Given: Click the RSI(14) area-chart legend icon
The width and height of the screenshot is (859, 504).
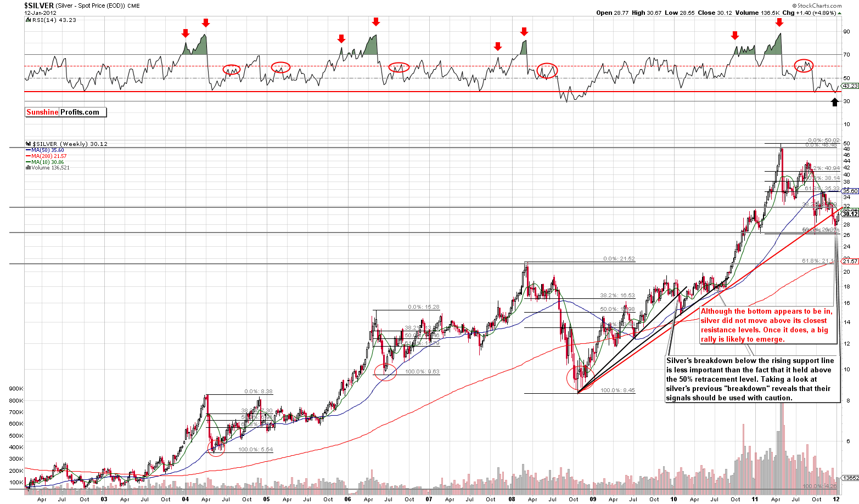Looking at the screenshot, I should click(27, 20).
